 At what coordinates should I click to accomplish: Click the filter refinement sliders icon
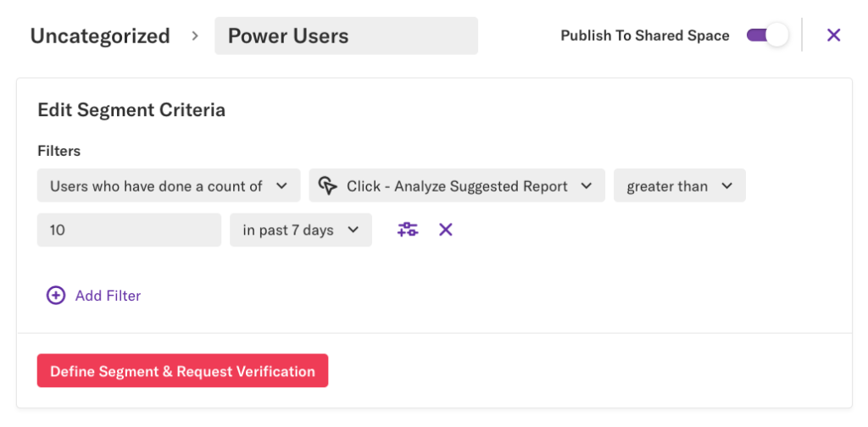click(408, 230)
